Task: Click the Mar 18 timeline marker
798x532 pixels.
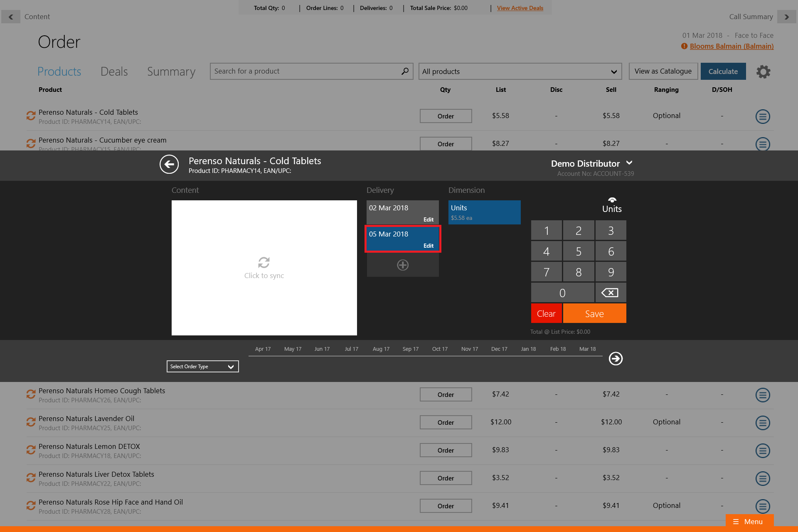Action: 587,349
